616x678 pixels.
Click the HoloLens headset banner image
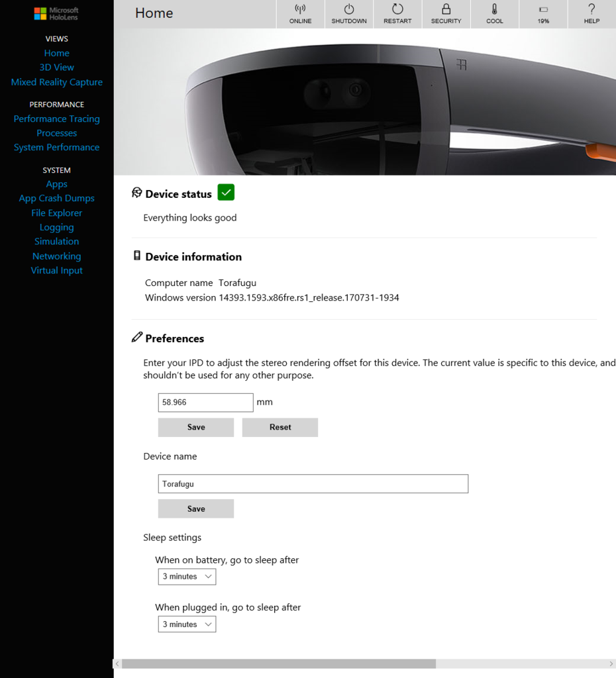click(x=365, y=102)
